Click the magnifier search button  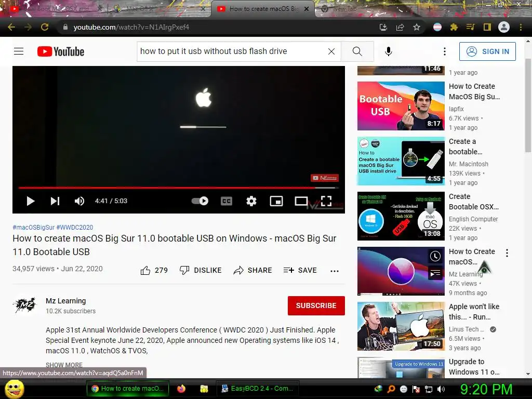pos(357,51)
